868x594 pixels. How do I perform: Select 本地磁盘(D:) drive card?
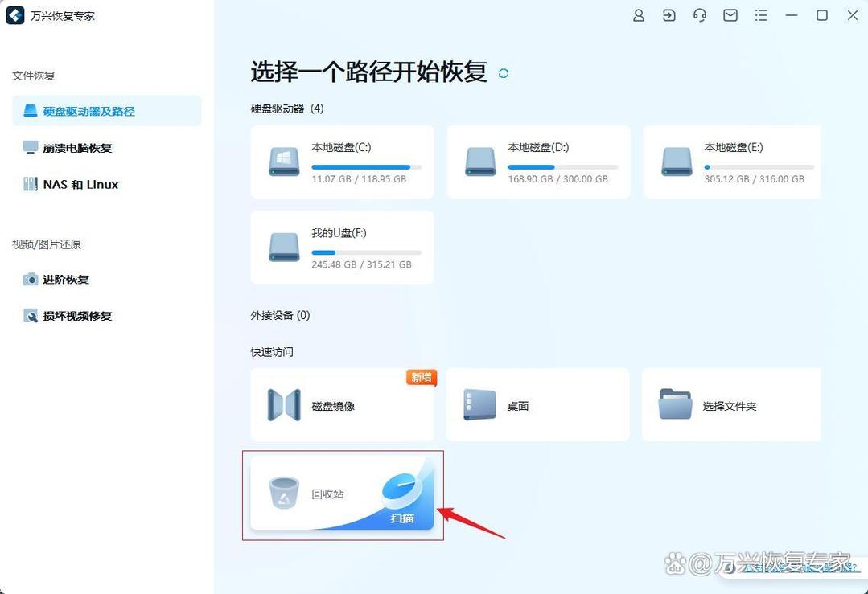click(537, 161)
